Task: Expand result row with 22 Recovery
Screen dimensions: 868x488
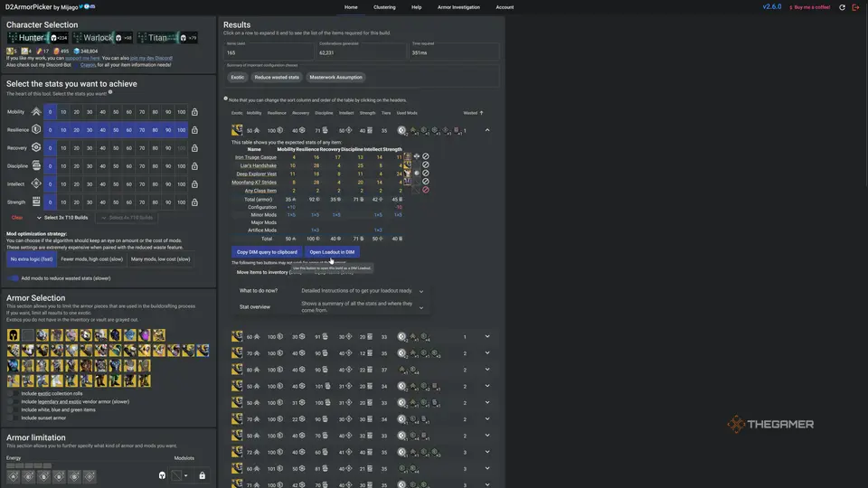Action: coord(487,418)
